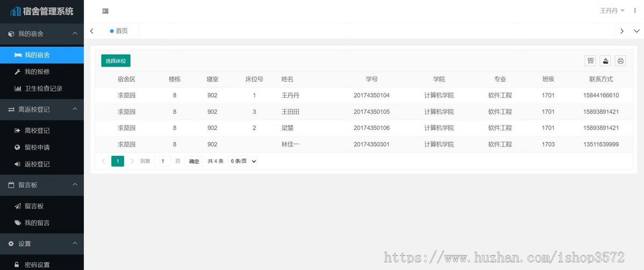Click the sign-in icon for 返校登记
The width and height of the screenshot is (644, 270).
point(18,164)
